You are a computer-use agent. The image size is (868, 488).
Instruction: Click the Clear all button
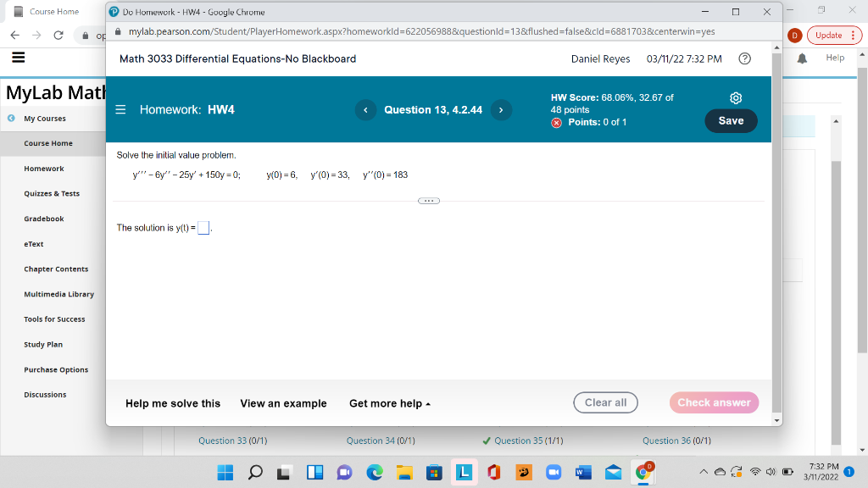pyautogui.click(x=605, y=402)
